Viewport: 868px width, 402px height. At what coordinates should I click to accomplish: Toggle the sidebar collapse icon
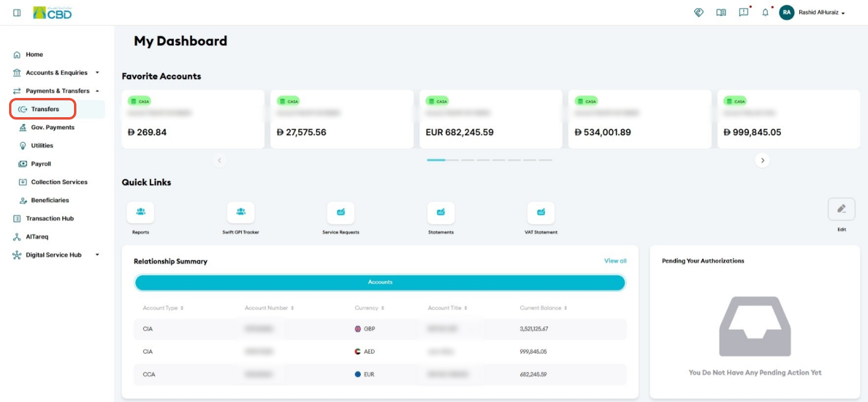click(x=17, y=13)
